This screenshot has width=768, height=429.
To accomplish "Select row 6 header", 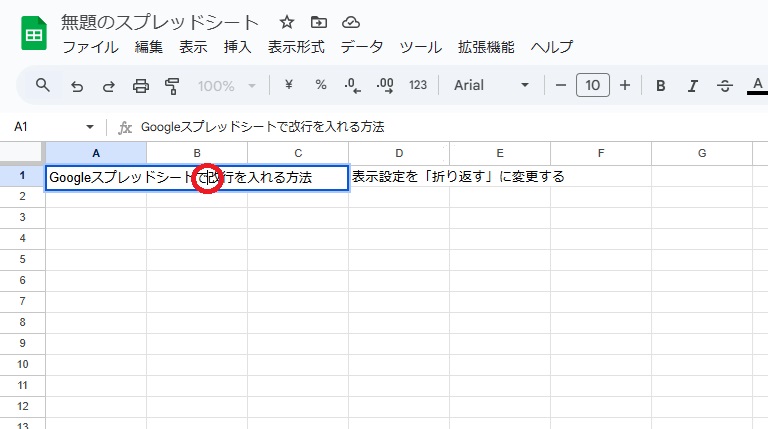I will (22, 281).
